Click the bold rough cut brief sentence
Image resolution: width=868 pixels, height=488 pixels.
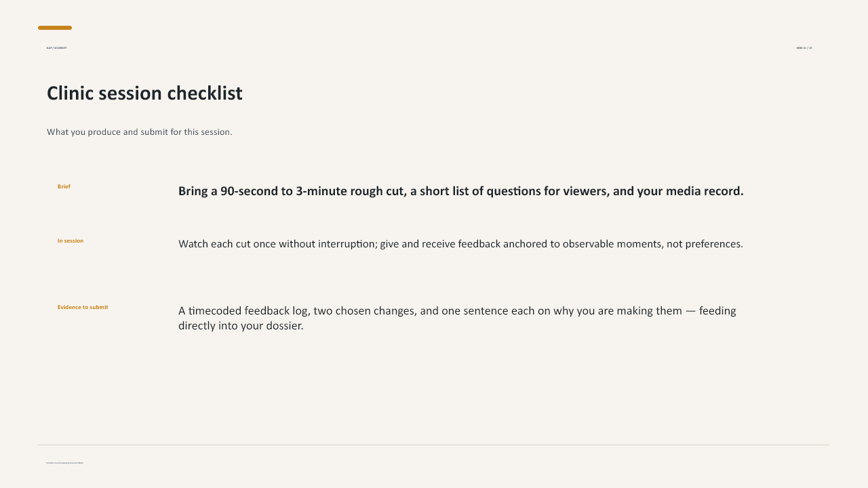pos(461,191)
